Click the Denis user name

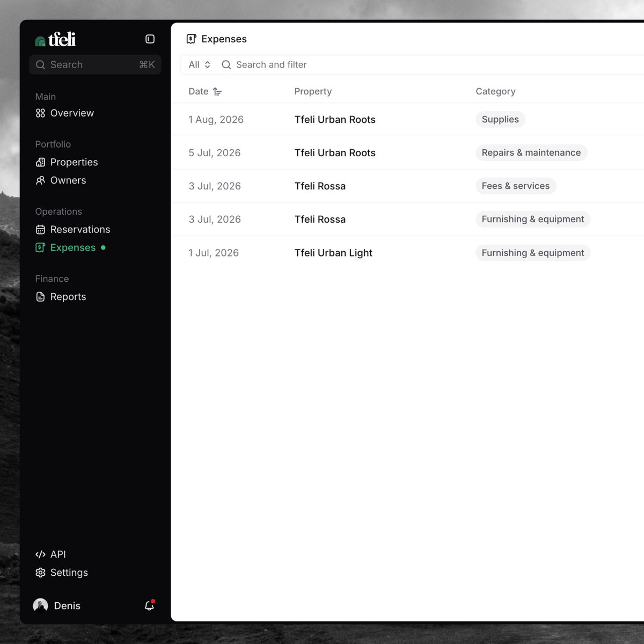coord(67,606)
